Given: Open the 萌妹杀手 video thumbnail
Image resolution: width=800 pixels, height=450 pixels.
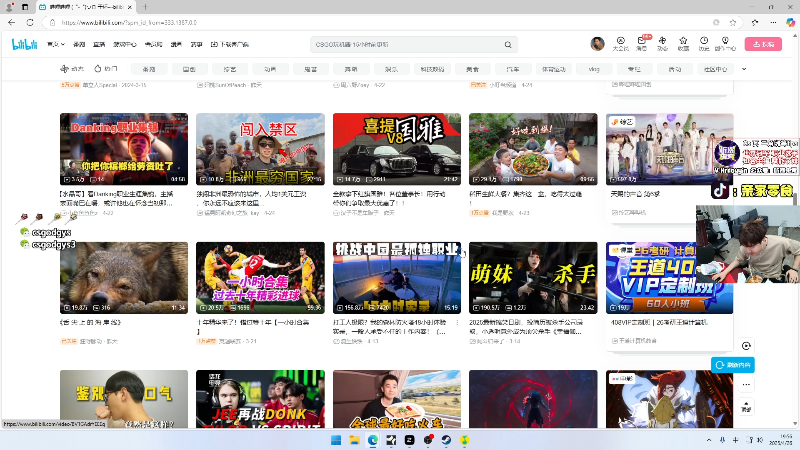Looking at the screenshot, I should coord(533,278).
